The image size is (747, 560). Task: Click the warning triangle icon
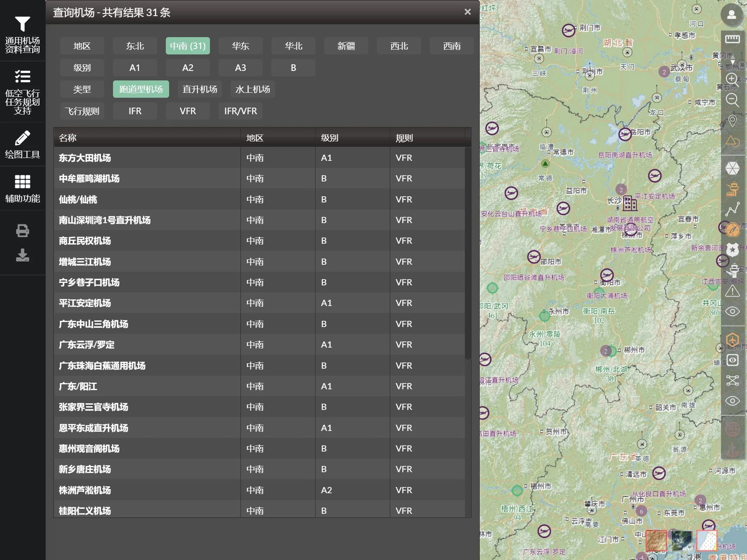pyautogui.click(x=733, y=291)
